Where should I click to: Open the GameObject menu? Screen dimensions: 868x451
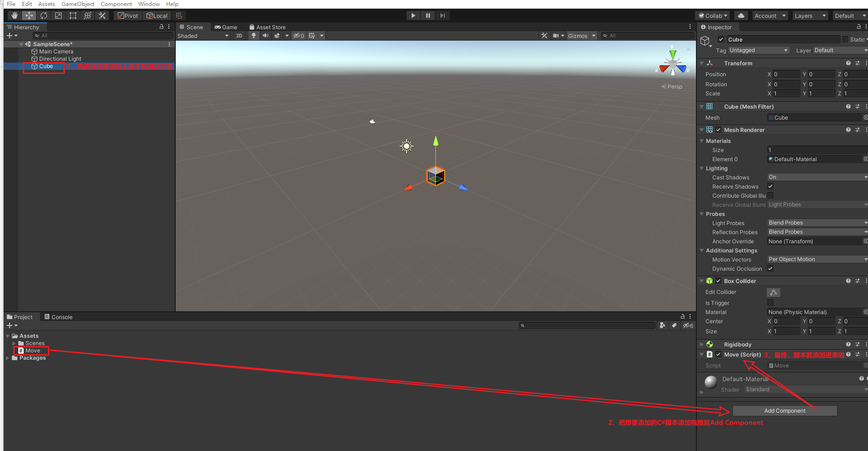tap(78, 4)
